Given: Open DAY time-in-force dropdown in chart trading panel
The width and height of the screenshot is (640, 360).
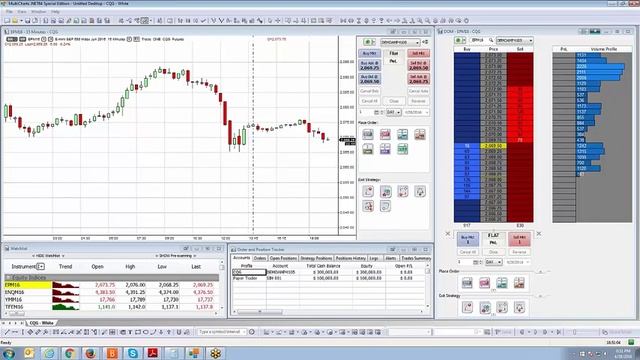Looking at the screenshot, I should coord(393,112).
